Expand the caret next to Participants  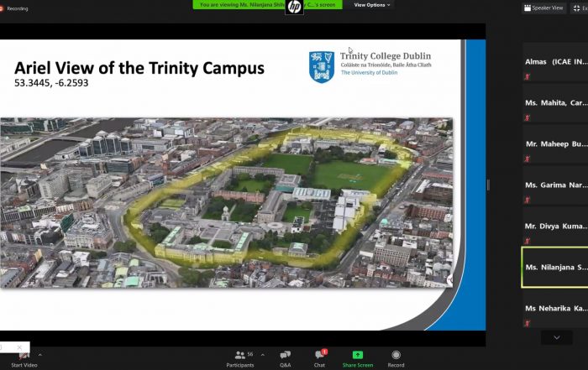click(262, 355)
